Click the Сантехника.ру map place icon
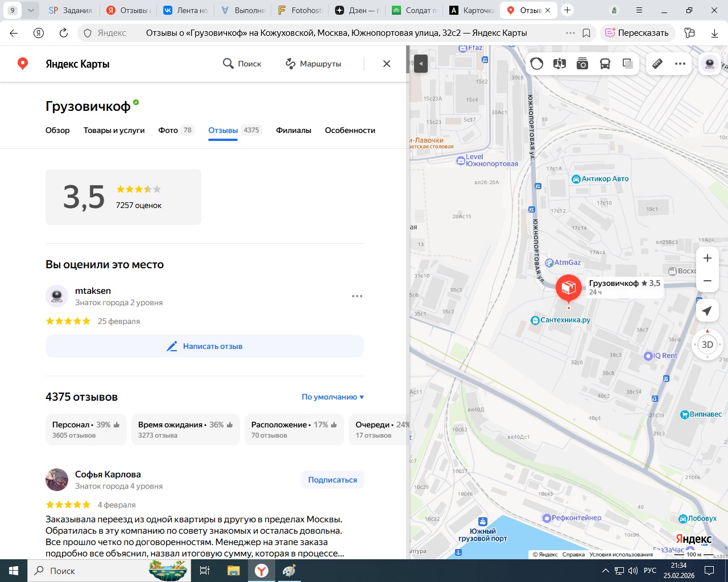The height and width of the screenshot is (582, 728). click(535, 320)
